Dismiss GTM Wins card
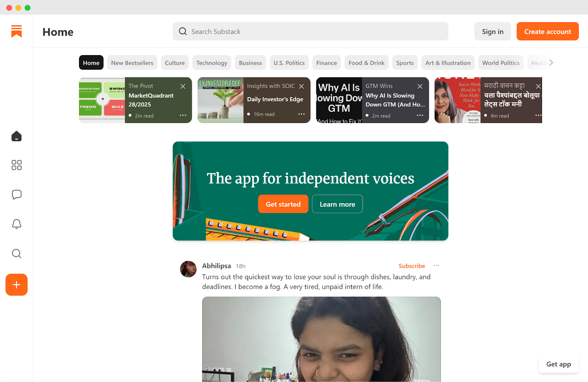Image resolution: width=588 pixels, height=382 pixels. [420, 86]
